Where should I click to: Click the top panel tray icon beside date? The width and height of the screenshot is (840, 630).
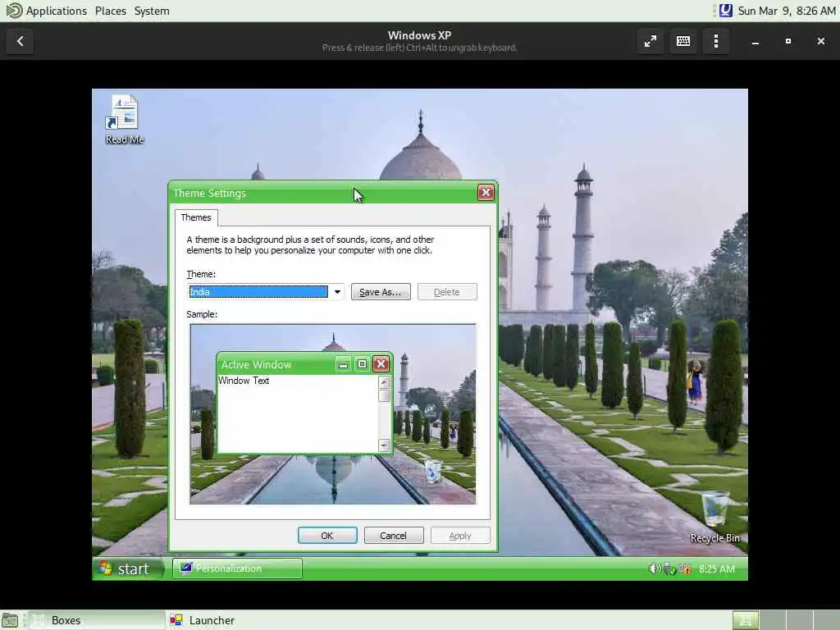coord(725,11)
